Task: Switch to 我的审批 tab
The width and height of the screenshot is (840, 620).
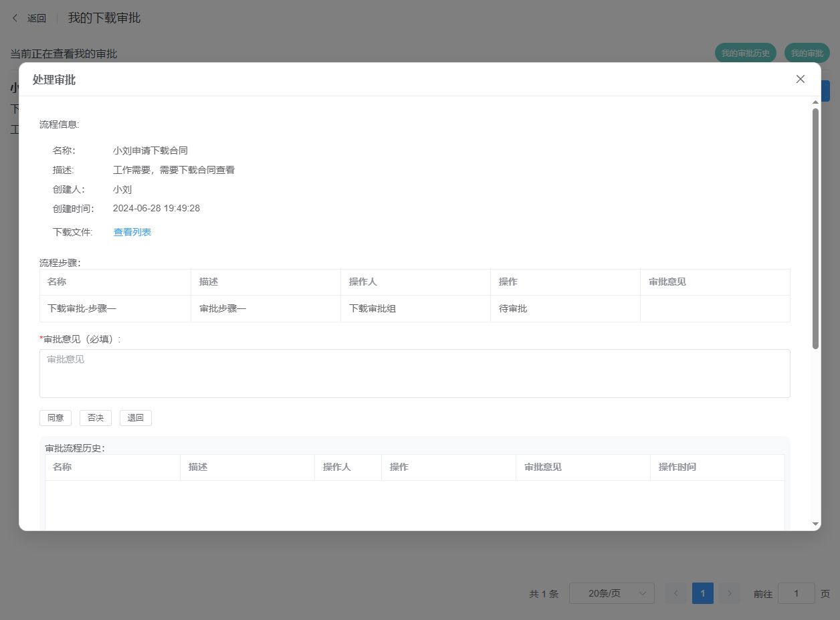Action: pos(807,53)
